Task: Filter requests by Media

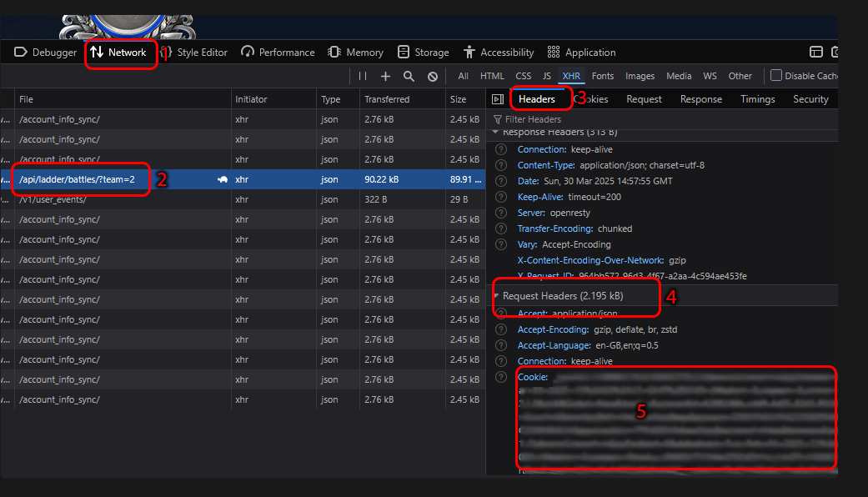Action: tap(679, 76)
